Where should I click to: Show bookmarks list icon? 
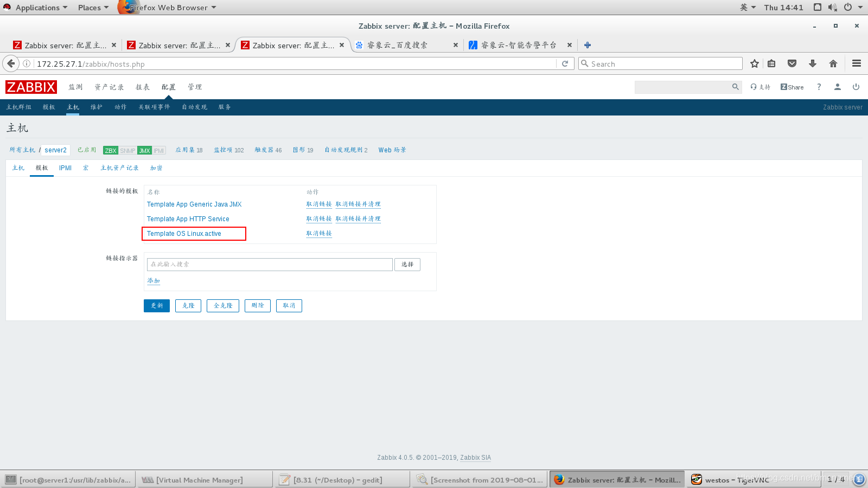(771, 63)
